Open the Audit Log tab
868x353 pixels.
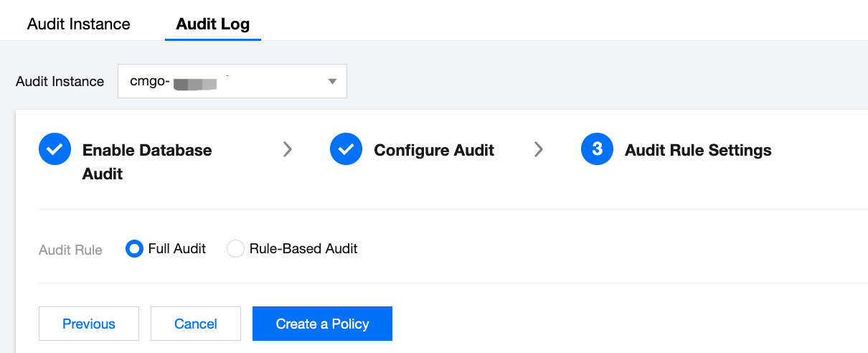point(213,24)
